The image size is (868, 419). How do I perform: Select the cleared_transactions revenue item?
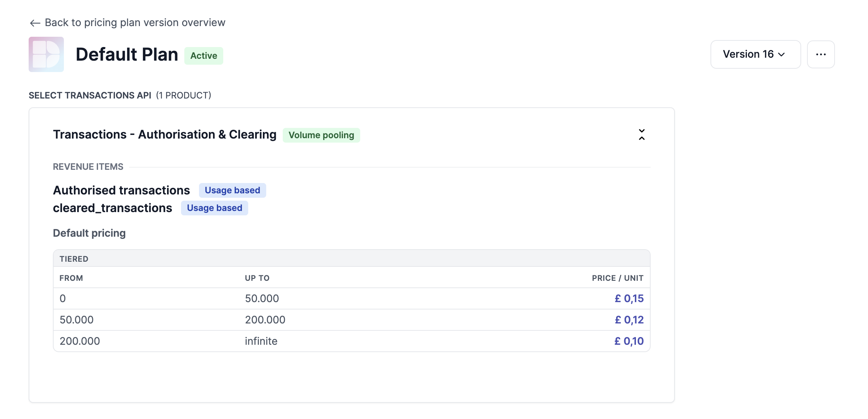click(x=112, y=208)
